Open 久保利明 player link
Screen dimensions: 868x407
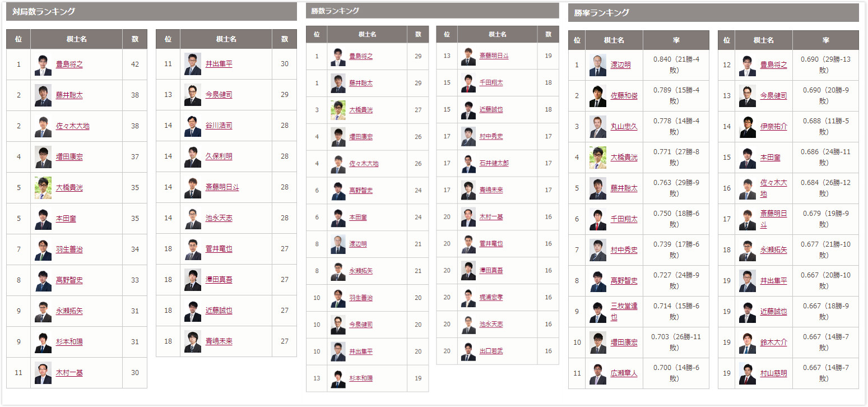point(219,157)
